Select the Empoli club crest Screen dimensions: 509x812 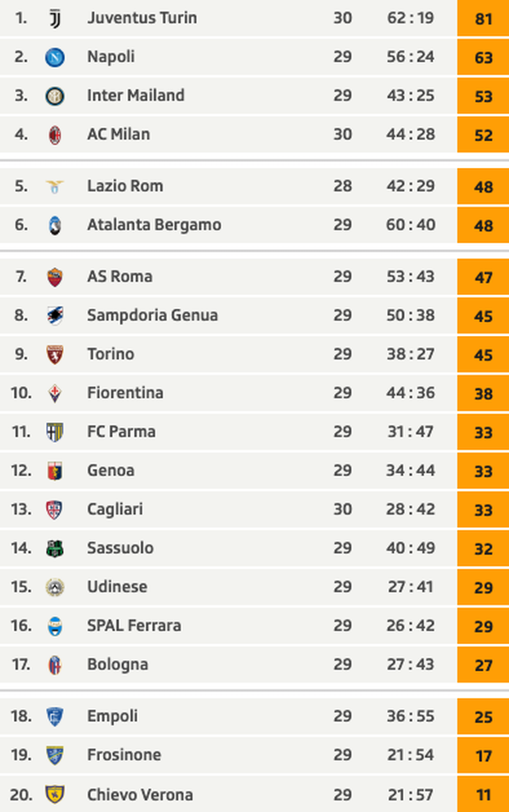click(55, 717)
